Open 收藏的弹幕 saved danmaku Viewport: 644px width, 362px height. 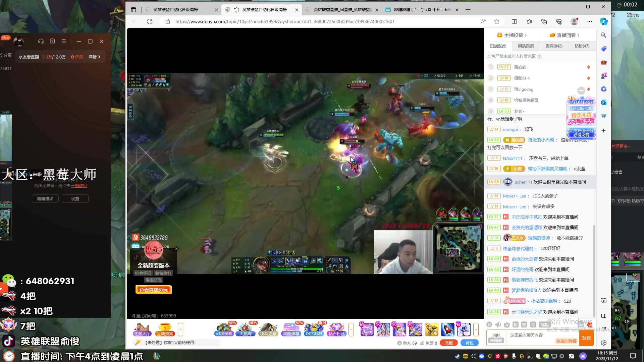click(x=566, y=341)
